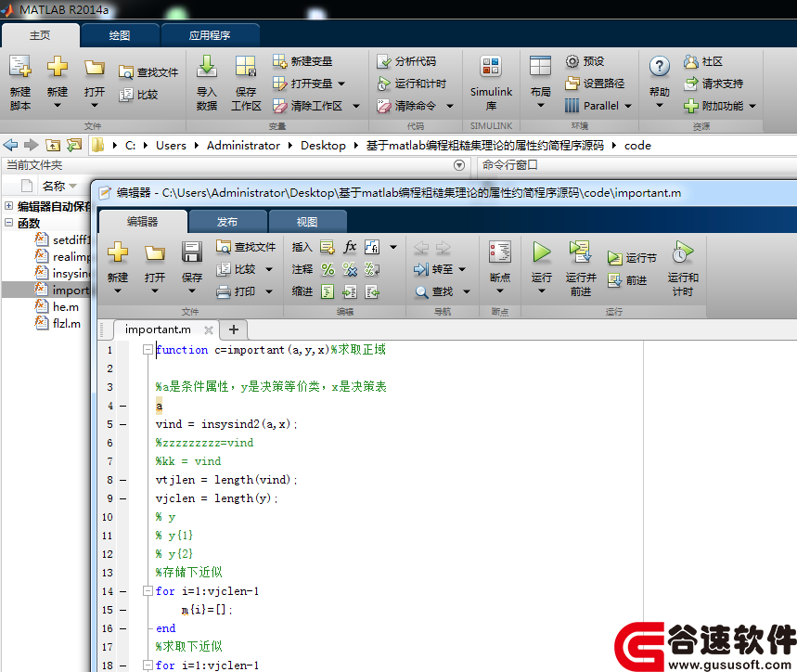The image size is (797, 672).
Task: Open the Open Variable (打开变量) dropdown arrow
Action: [x=341, y=84]
